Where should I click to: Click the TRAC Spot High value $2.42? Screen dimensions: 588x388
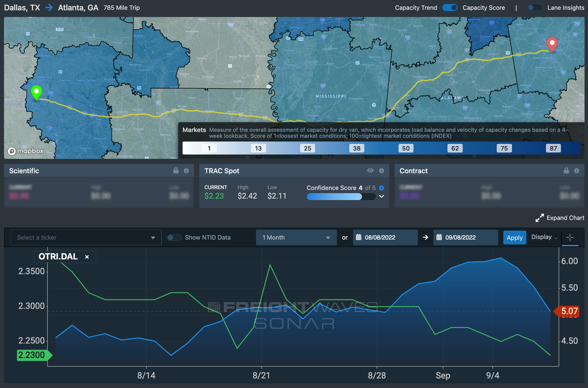click(247, 196)
